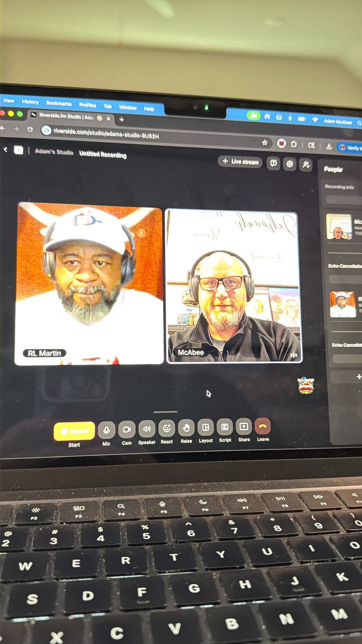Reload the page in the browser
This screenshot has height=644, width=362.
30,129
